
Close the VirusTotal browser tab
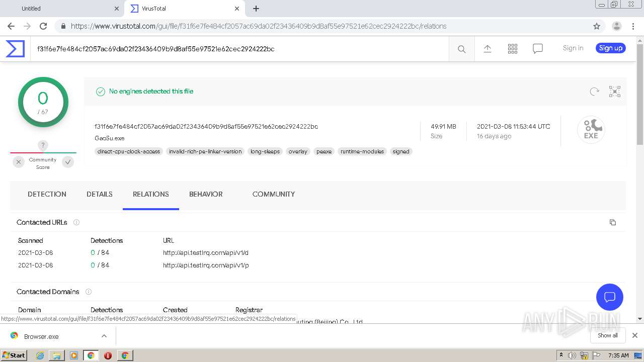click(237, 9)
